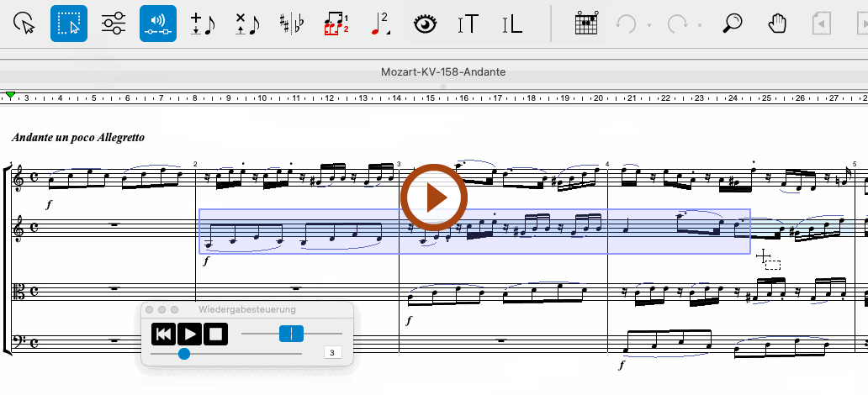
Task: Select the IT text tool
Action: coord(468,24)
